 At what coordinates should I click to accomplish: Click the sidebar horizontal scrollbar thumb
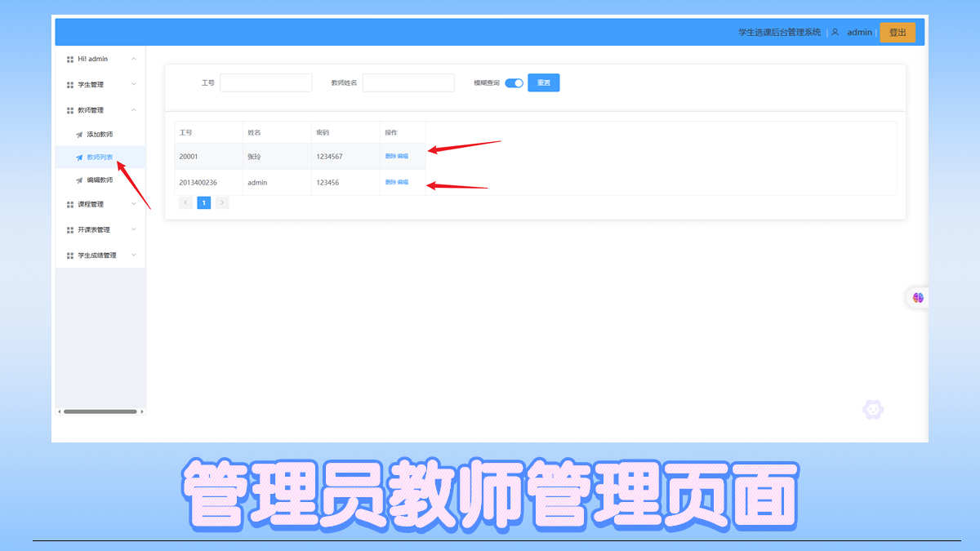(x=100, y=411)
